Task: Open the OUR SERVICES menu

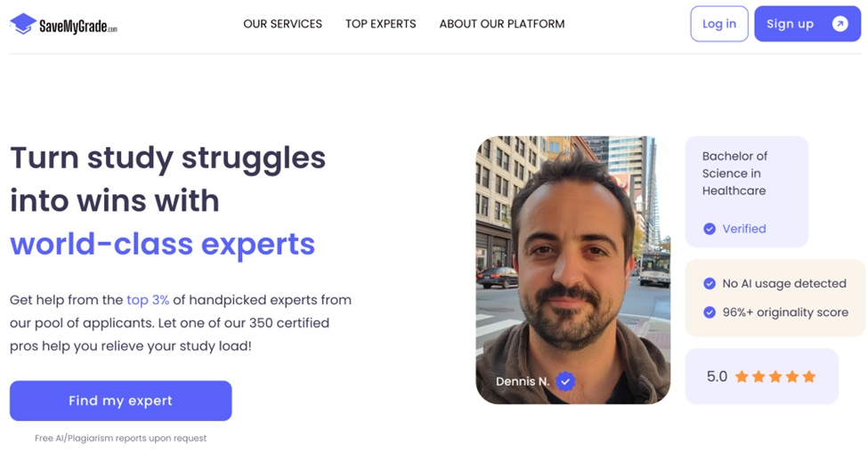Action: pyautogui.click(x=282, y=24)
